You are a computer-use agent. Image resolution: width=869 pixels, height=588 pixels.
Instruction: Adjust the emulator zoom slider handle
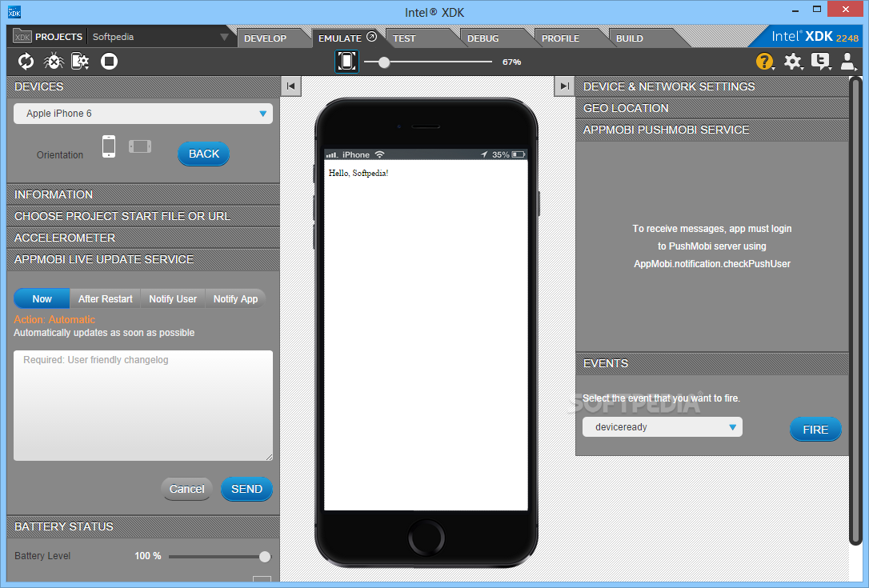pyautogui.click(x=383, y=62)
